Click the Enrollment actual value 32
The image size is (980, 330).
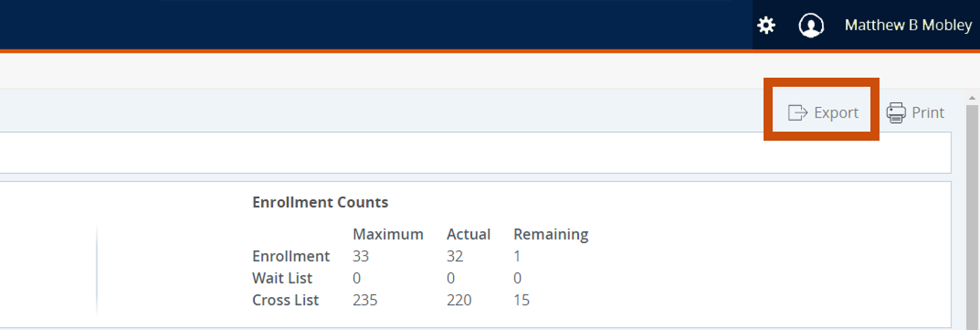(x=455, y=256)
